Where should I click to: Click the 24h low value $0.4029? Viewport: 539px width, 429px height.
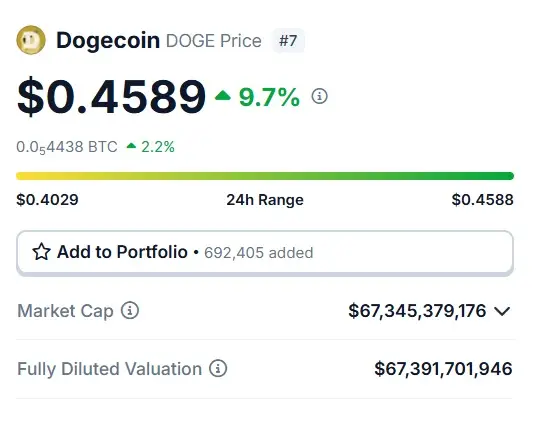pyautogui.click(x=47, y=200)
